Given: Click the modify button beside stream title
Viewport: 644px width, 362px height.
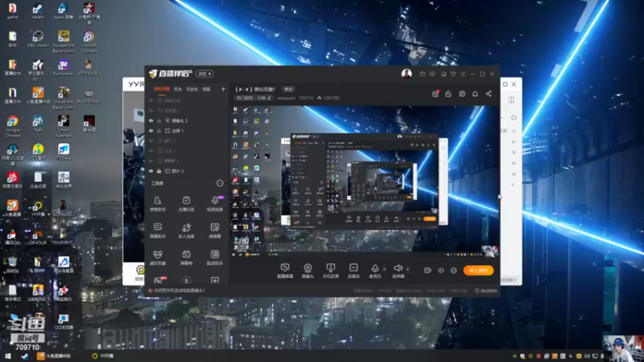Looking at the screenshot, I should pyautogui.click(x=288, y=89).
